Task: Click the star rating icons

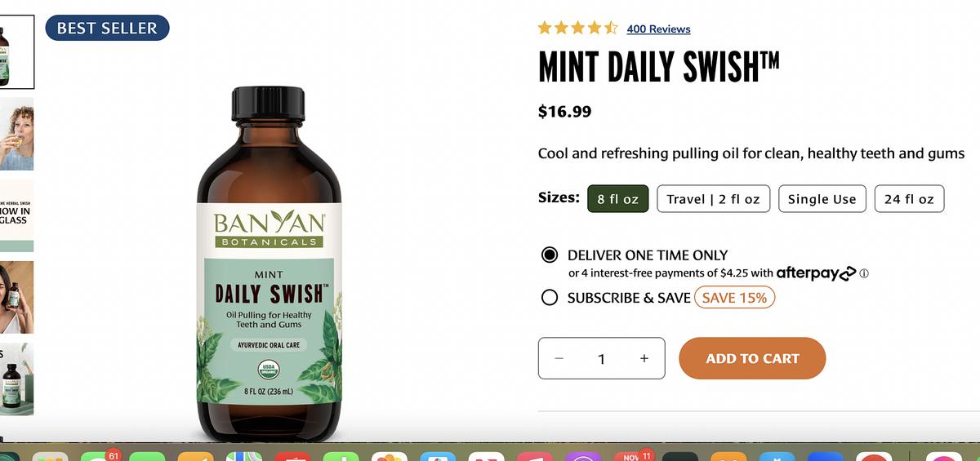Action: click(x=577, y=29)
